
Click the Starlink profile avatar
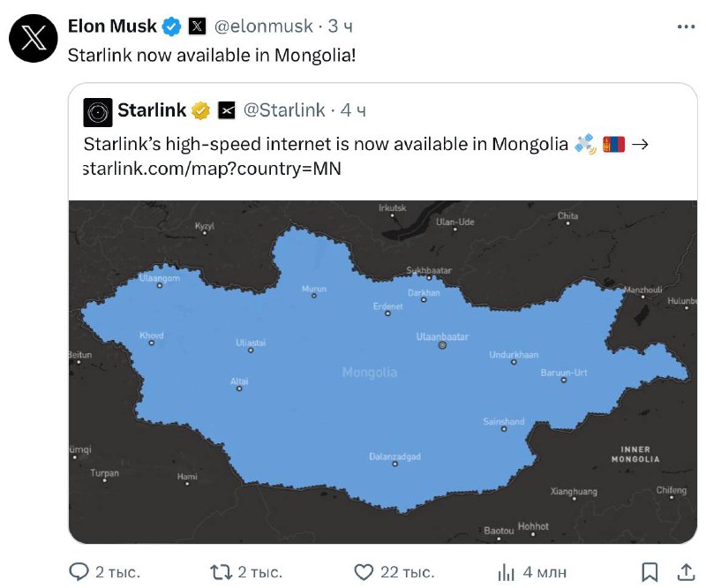(98, 111)
